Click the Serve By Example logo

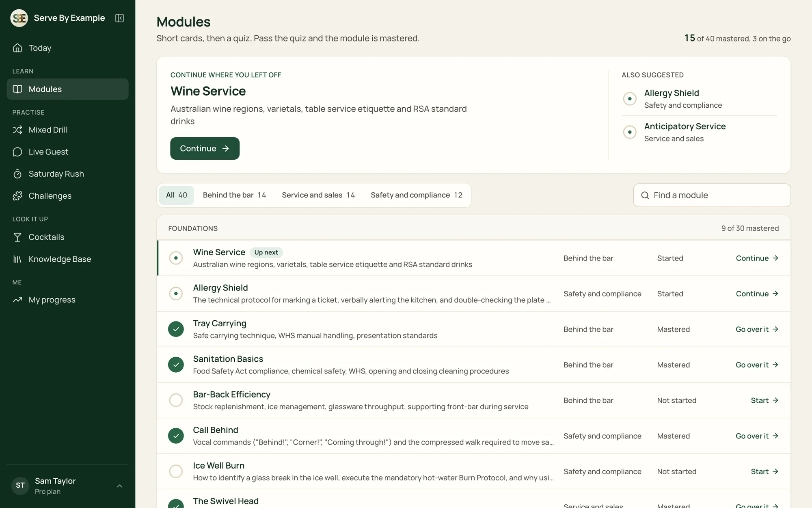pos(19,18)
